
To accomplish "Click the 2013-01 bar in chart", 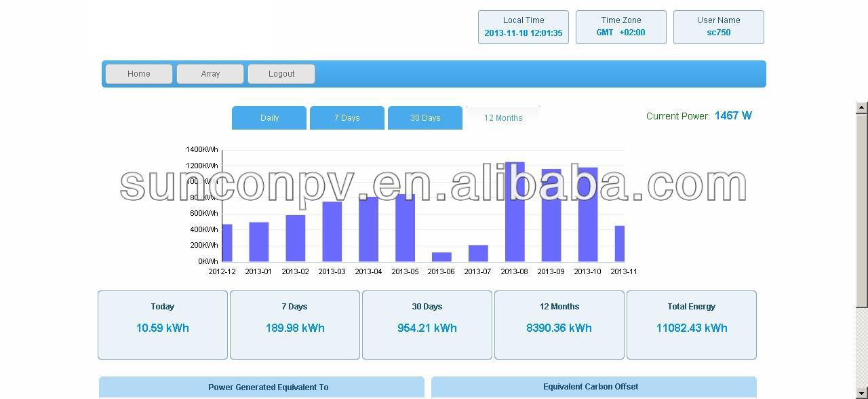I will coord(259,242).
